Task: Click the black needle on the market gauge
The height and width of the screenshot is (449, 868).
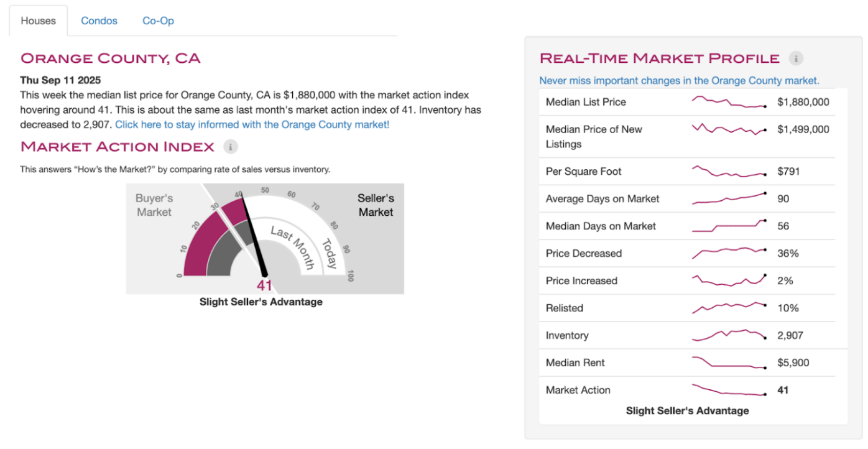Action: click(253, 236)
